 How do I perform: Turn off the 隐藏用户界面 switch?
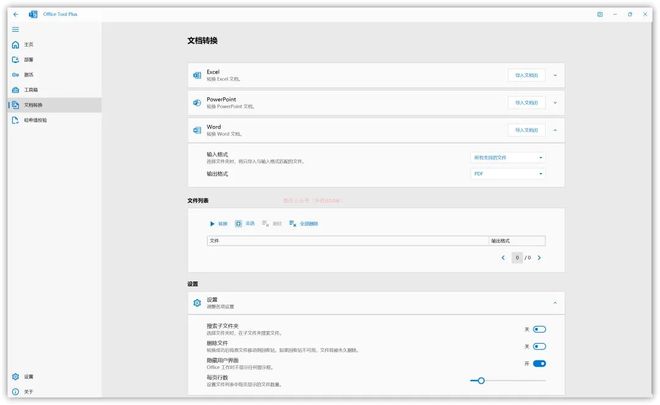click(x=539, y=364)
